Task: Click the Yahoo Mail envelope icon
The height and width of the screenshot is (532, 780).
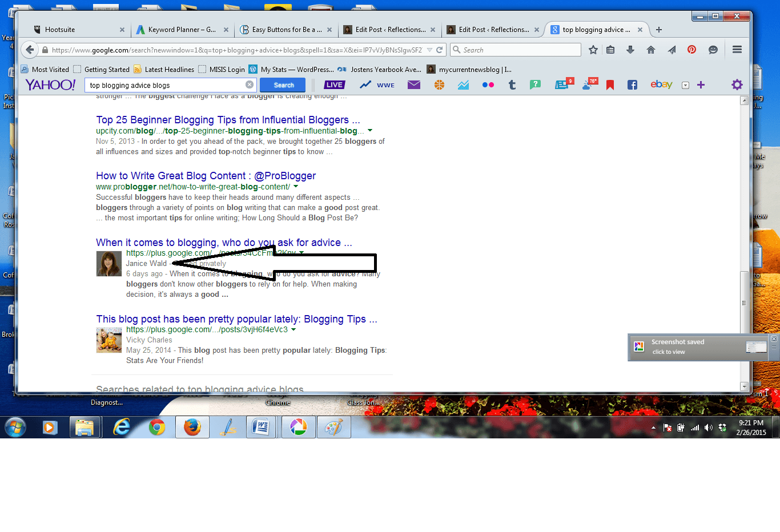Action: pyautogui.click(x=414, y=85)
